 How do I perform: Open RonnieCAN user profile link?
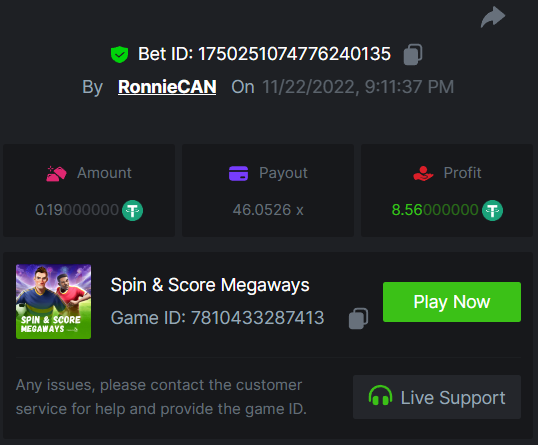(167, 87)
